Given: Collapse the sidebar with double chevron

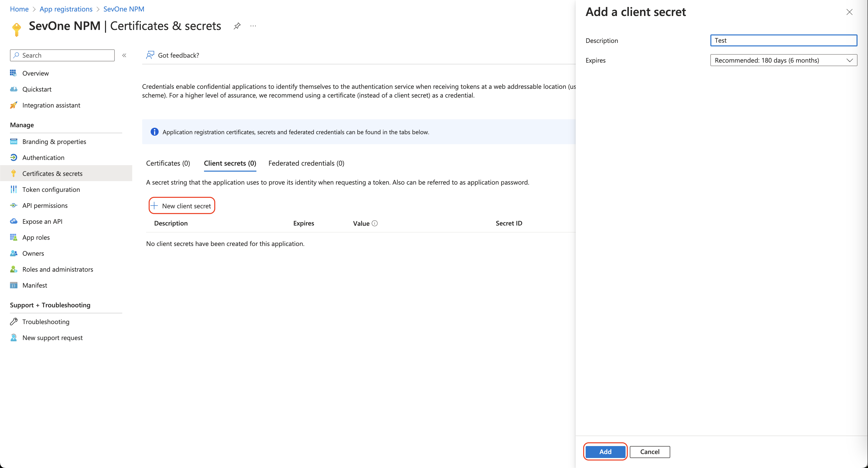Looking at the screenshot, I should pos(124,55).
